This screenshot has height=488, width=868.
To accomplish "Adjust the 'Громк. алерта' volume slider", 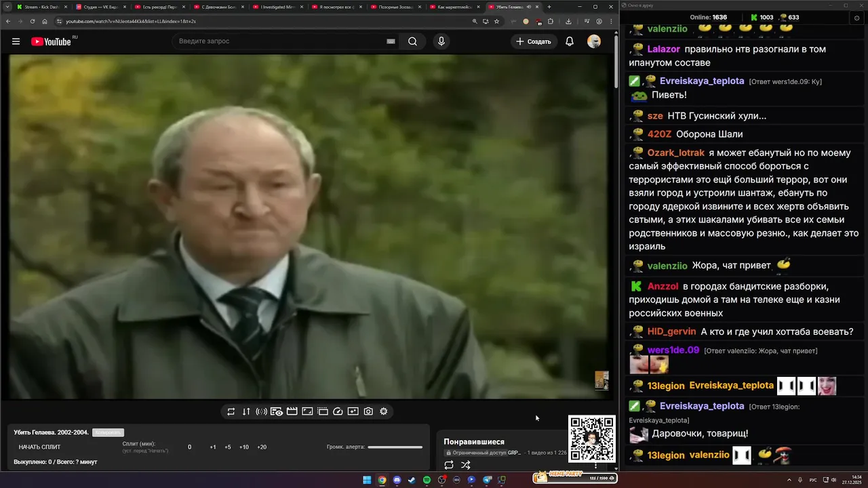I will (x=395, y=447).
